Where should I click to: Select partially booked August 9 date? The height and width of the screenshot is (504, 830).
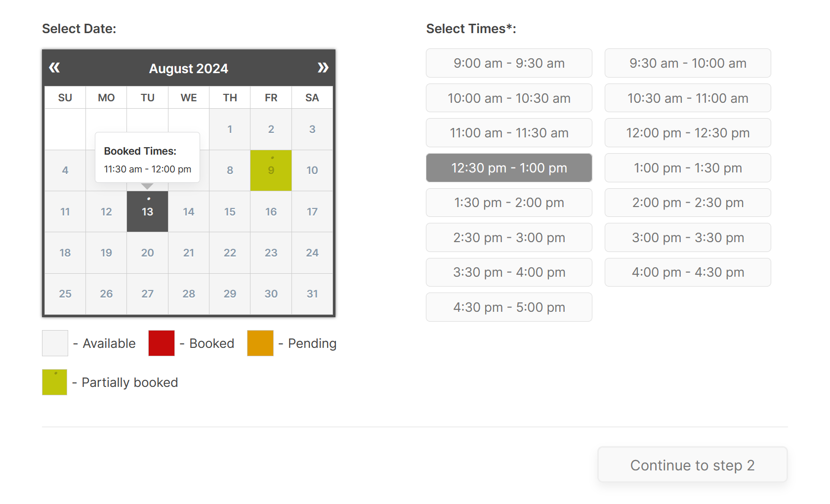271,170
